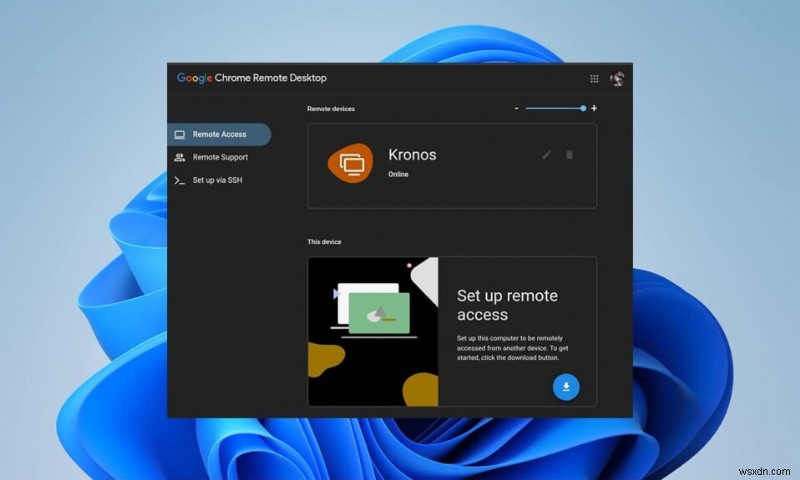Screen dimensions: 800x480
Task: Open the account profile avatar
Action: pyautogui.click(x=617, y=79)
